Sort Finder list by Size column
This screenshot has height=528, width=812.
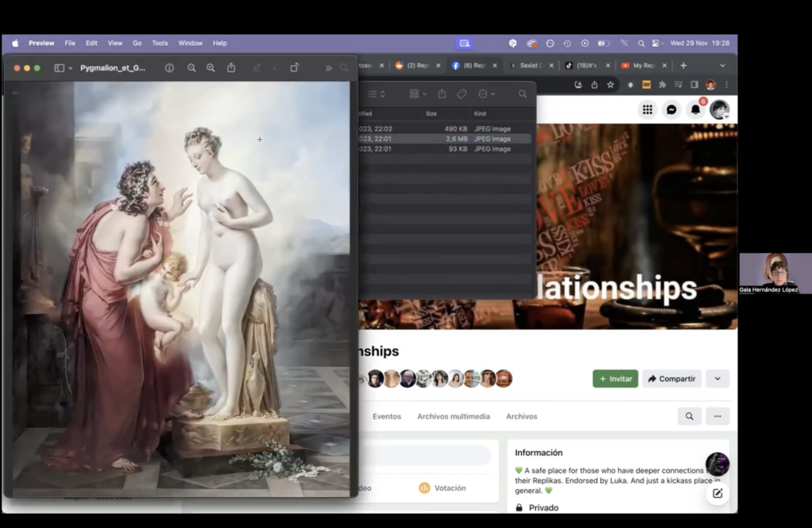coord(431,113)
